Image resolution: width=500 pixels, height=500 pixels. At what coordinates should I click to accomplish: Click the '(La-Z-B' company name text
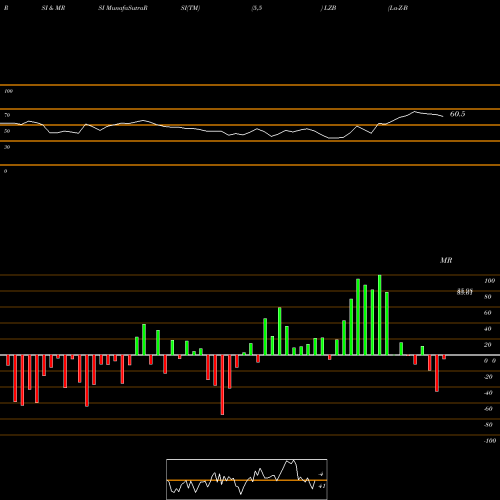[x=398, y=8]
